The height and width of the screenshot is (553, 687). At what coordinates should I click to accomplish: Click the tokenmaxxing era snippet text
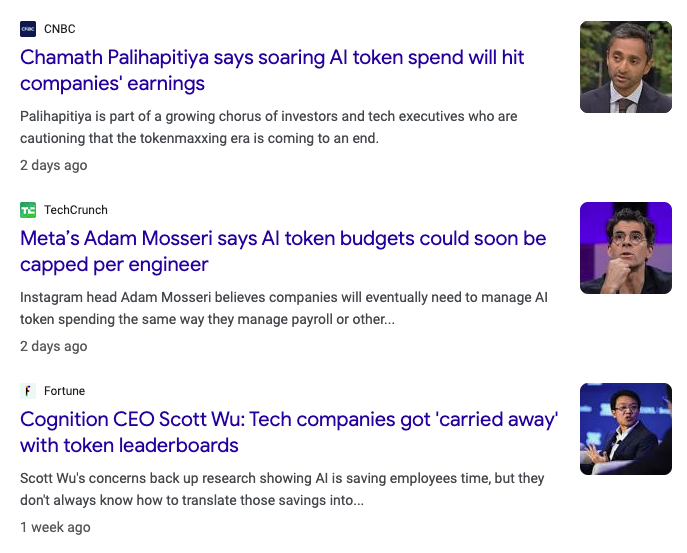coord(269,127)
